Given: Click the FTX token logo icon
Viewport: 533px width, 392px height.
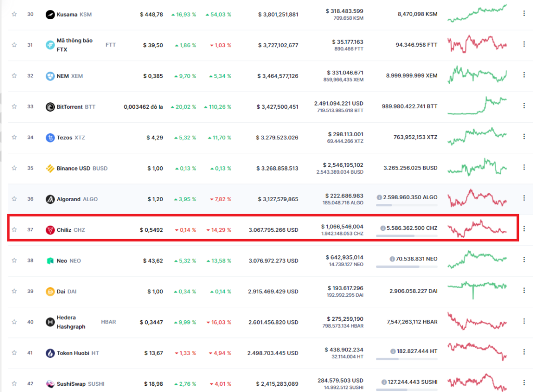Looking at the screenshot, I should pyautogui.click(x=50, y=45).
